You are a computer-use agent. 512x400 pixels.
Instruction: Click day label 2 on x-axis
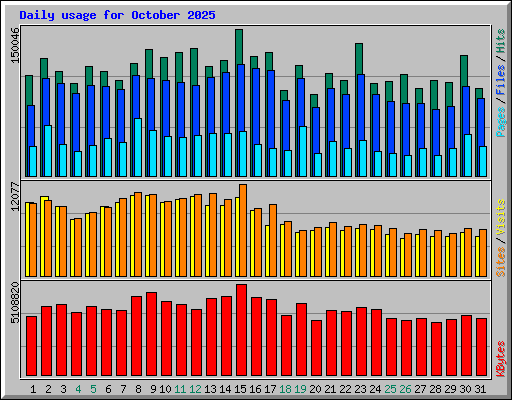tap(48, 389)
